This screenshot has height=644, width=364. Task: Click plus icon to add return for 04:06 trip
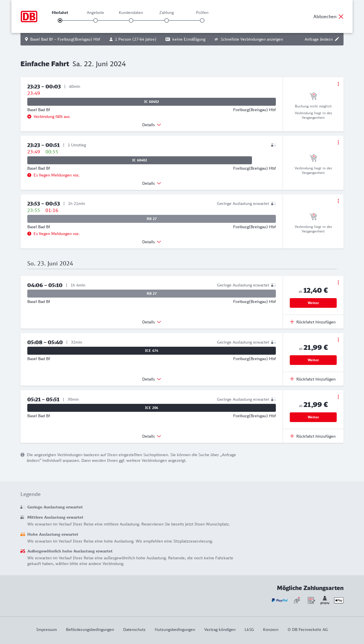coord(292,322)
